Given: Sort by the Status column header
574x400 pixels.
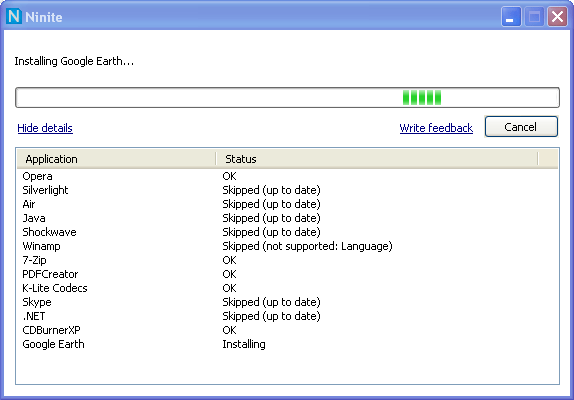Looking at the screenshot, I should [377, 159].
